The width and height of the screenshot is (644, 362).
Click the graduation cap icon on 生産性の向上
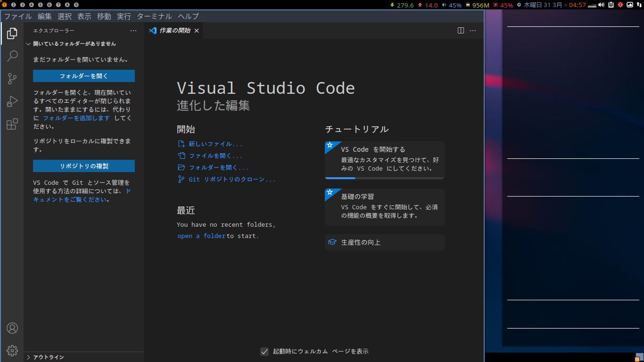332,242
